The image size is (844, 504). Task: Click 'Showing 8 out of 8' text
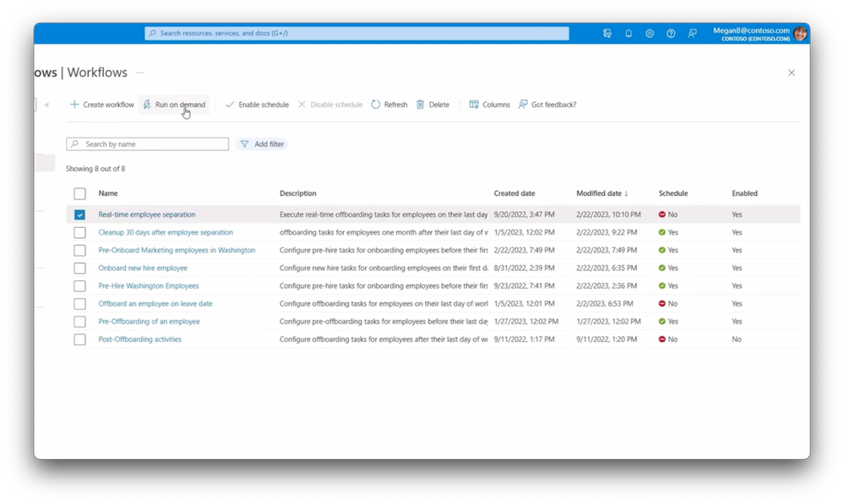[95, 168]
